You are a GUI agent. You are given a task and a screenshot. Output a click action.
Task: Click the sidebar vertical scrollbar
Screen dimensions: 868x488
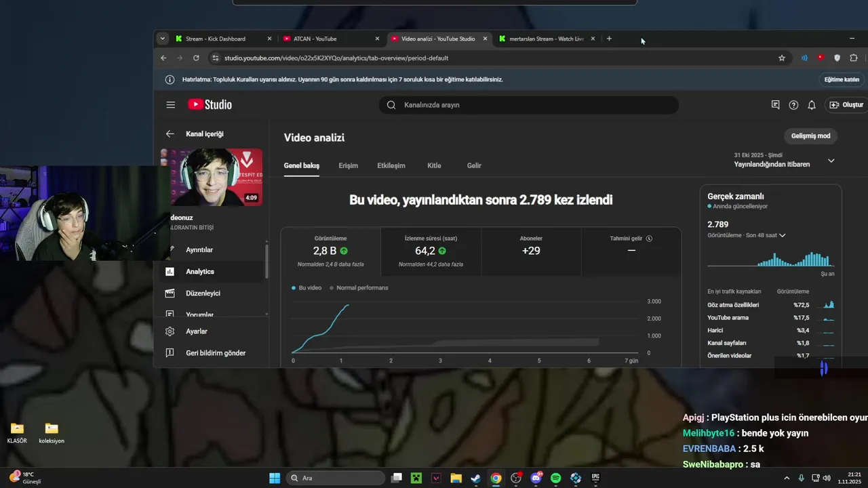[267, 261]
